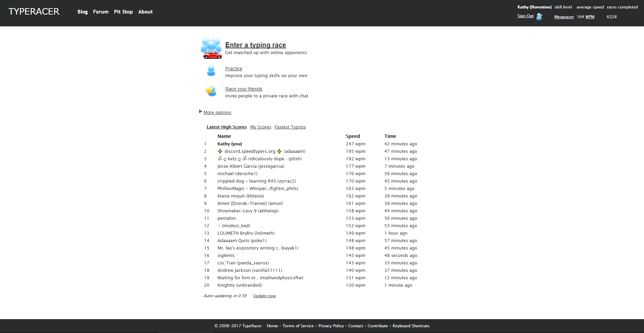Open the Blog section
The width and height of the screenshot is (644, 333).
pyautogui.click(x=82, y=11)
